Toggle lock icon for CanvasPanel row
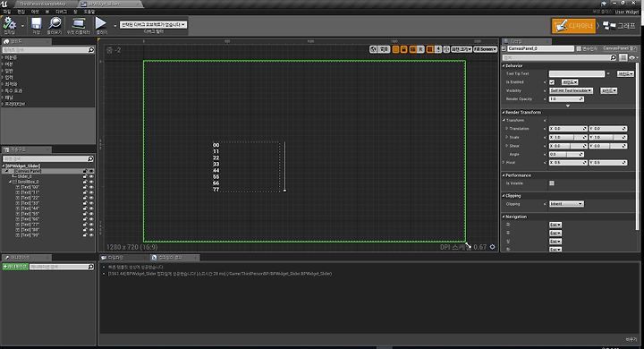 (85, 171)
